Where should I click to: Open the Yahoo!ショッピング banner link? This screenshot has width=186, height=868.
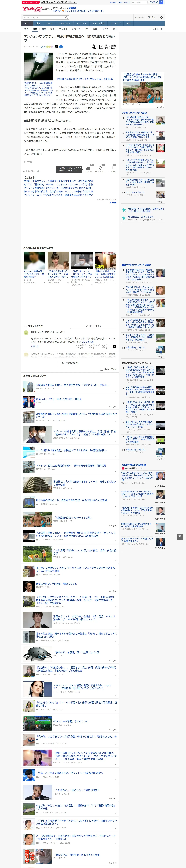[31, 2]
